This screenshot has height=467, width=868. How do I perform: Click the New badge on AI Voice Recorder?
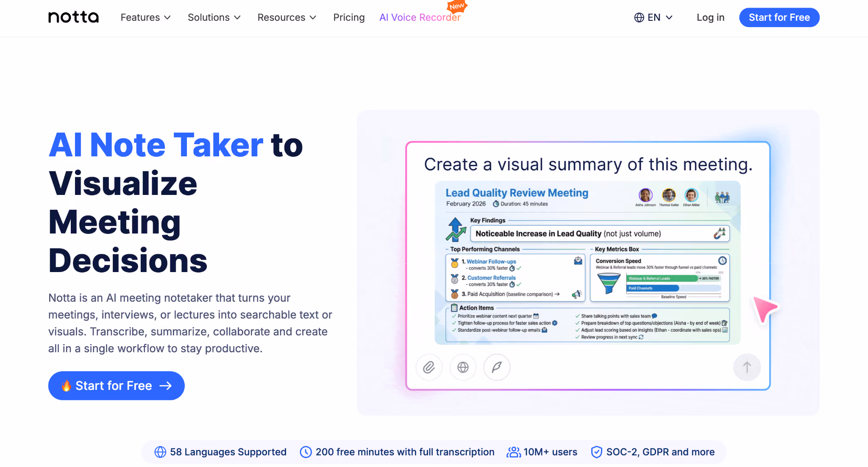pyautogui.click(x=457, y=6)
